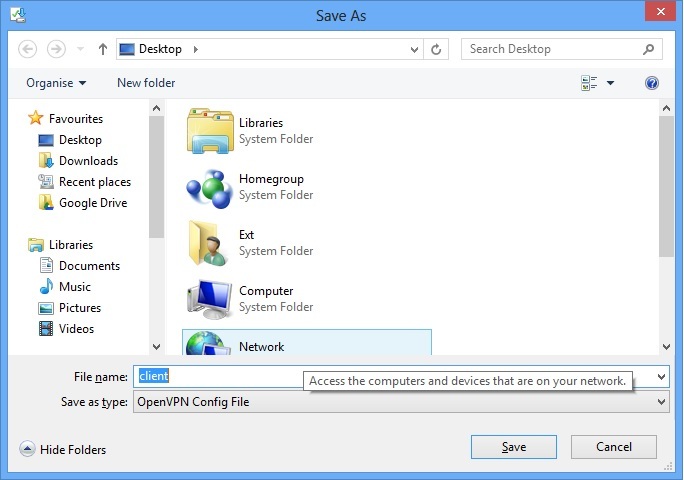Select the Ext user folder icon

(209, 243)
